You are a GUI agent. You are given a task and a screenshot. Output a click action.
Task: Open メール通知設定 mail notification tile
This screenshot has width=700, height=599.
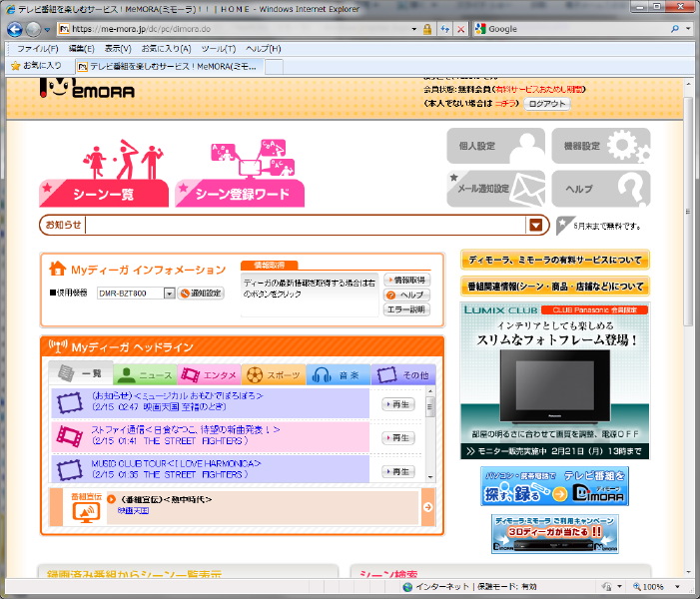(x=496, y=188)
